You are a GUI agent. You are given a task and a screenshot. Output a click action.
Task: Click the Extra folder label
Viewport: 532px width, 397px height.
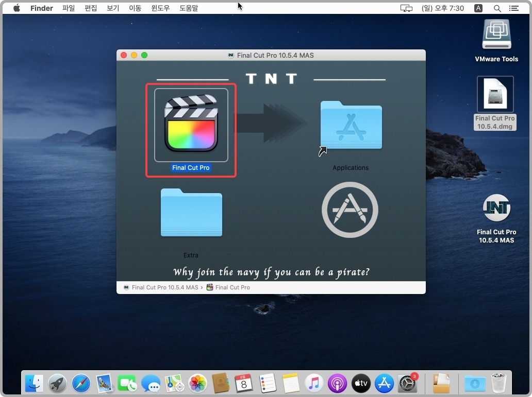pyautogui.click(x=191, y=255)
